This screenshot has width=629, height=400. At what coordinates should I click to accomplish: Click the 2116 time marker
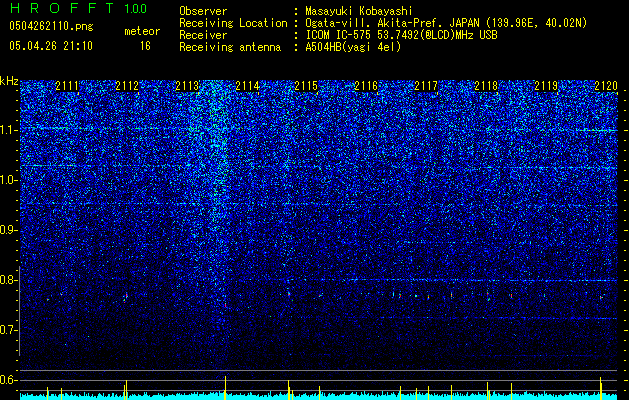point(366,86)
